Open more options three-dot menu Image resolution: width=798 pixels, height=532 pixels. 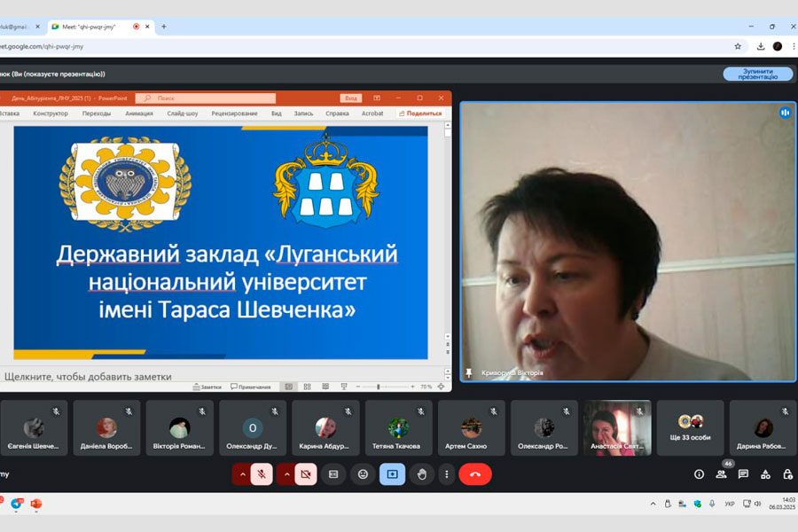446,474
